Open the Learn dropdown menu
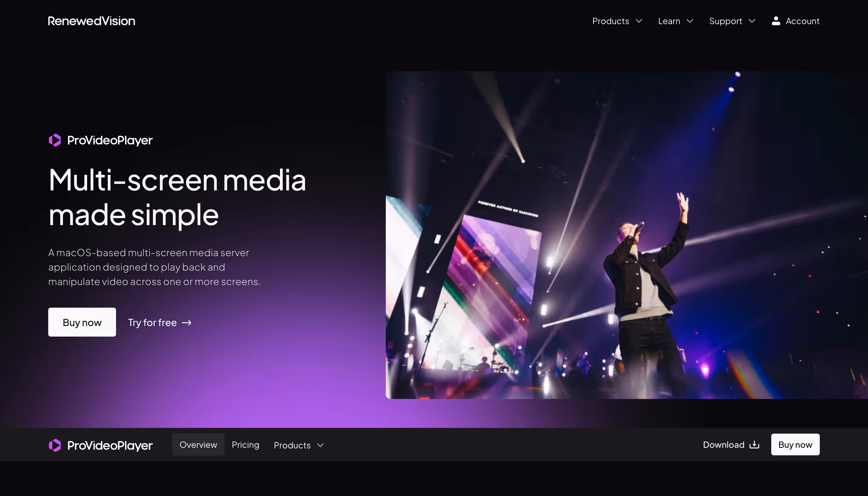Viewport: 868px width, 496px height. (x=669, y=21)
